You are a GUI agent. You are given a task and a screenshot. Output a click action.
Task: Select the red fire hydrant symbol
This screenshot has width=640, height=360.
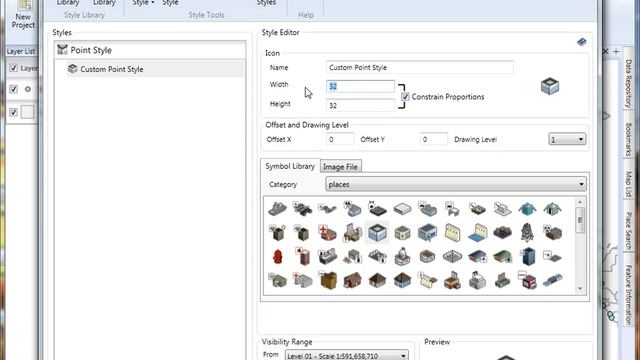click(x=278, y=257)
